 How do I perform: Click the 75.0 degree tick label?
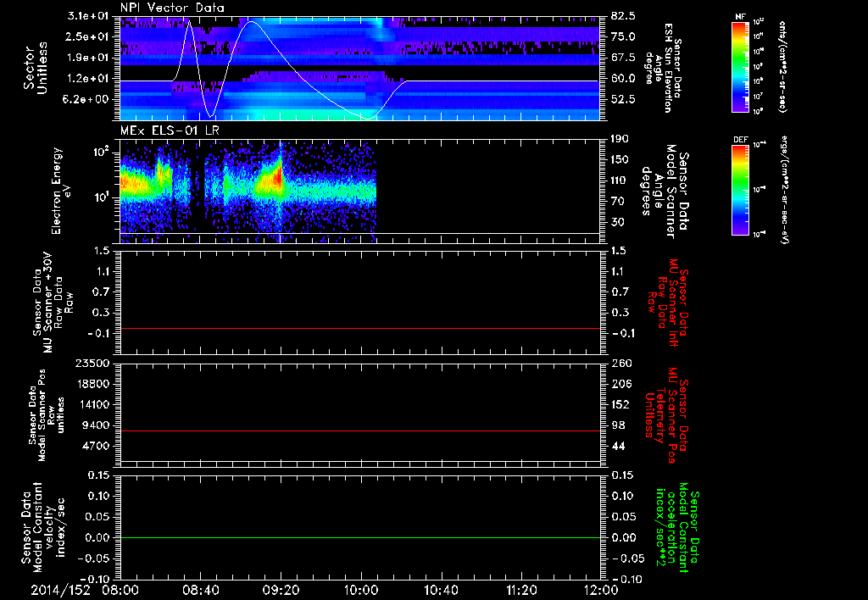pos(623,36)
